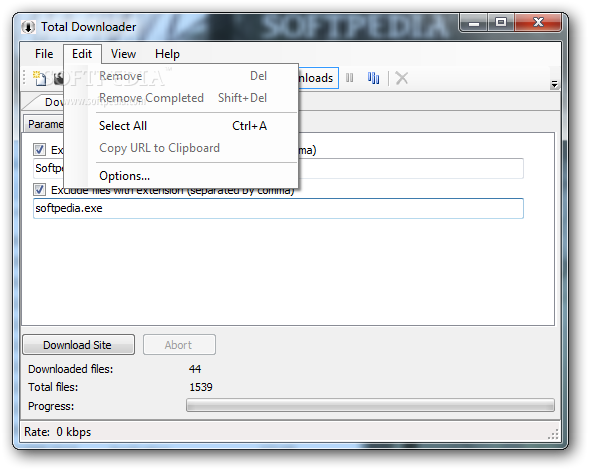
Task: Click the toolbar drag handle grip
Action: click(24, 78)
